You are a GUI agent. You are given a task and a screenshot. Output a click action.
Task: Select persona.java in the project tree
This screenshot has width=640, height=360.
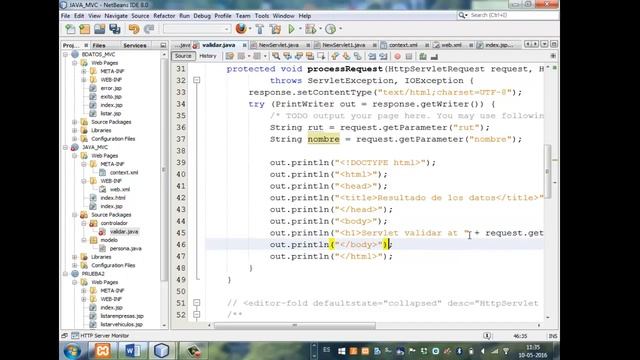click(x=125, y=249)
